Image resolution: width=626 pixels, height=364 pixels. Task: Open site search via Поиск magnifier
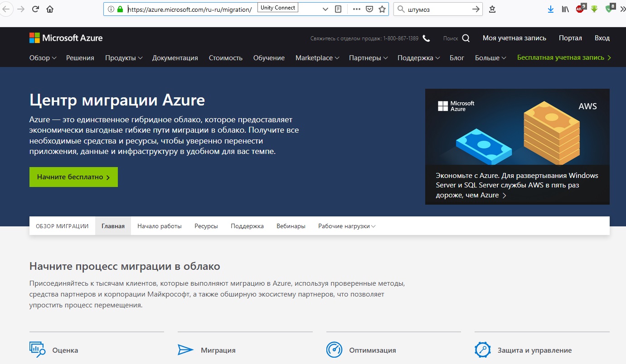click(x=466, y=38)
